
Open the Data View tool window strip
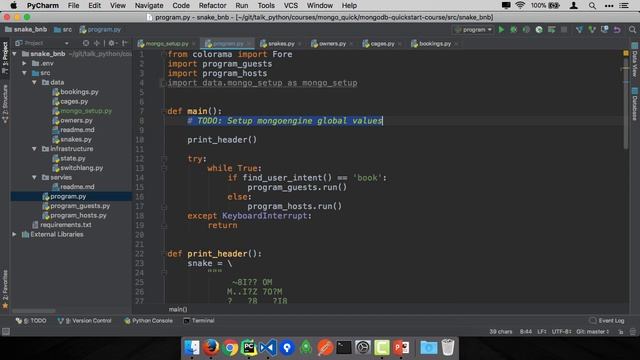(635, 60)
